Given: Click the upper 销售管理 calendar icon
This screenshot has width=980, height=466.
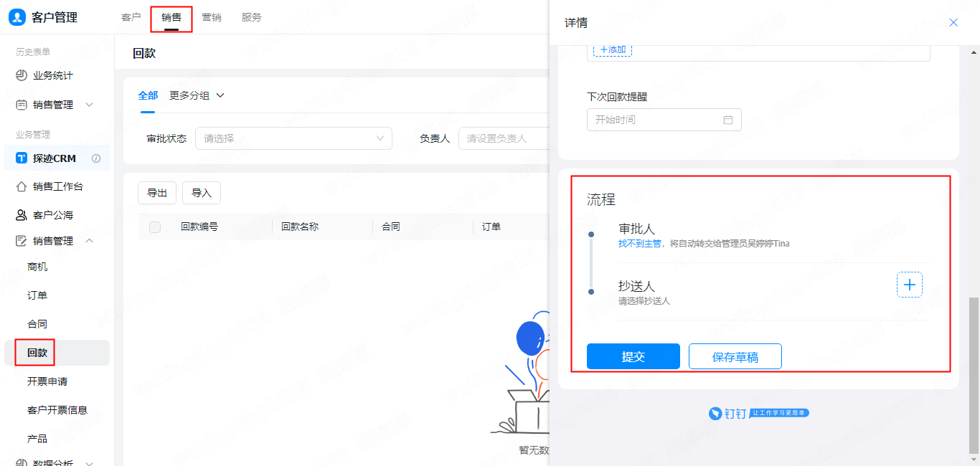Looking at the screenshot, I should click(22, 105).
